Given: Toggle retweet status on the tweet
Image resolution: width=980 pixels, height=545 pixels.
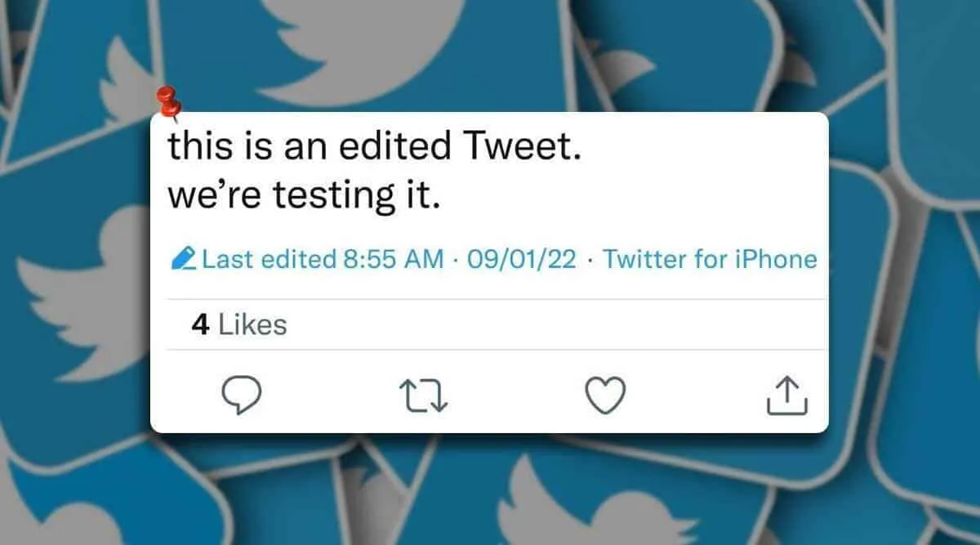Looking at the screenshot, I should (x=423, y=395).
